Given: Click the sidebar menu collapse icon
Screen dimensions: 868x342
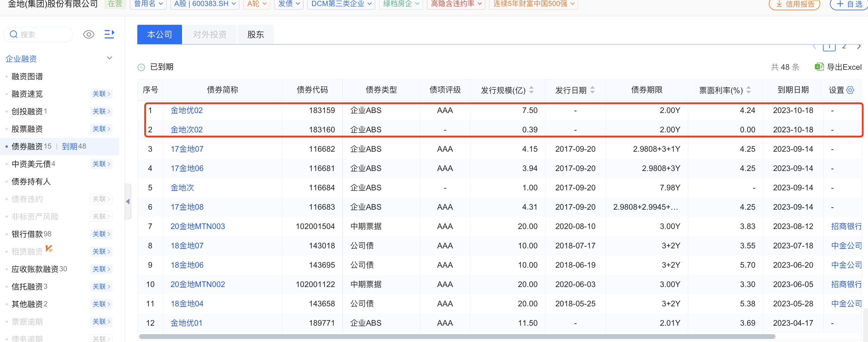Looking at the screenshot, I should 109,34.
